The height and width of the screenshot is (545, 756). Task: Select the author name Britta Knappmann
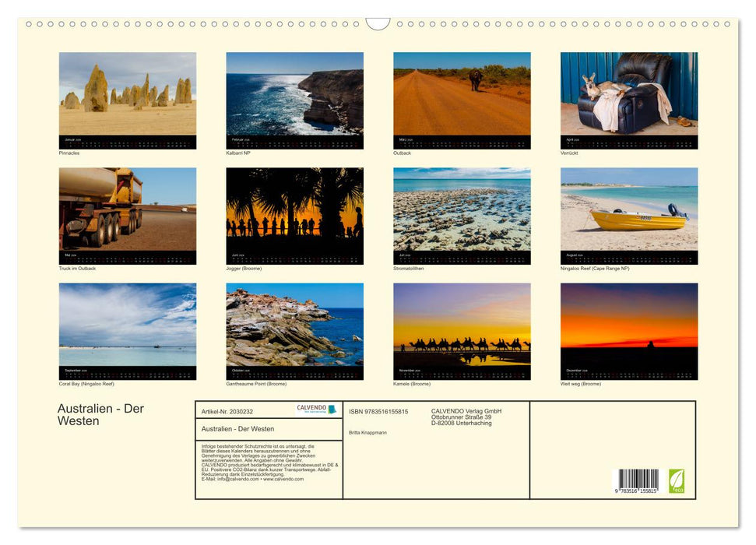(367, 431)
